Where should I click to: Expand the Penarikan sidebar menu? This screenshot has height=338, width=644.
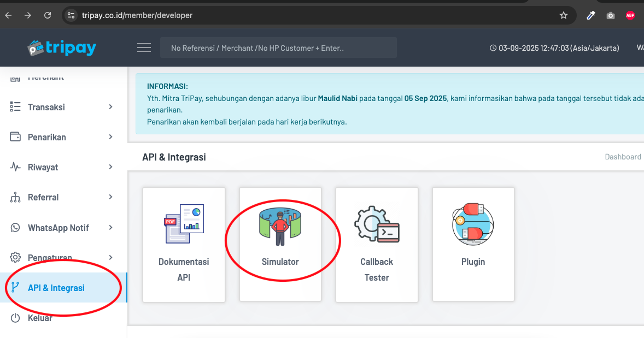click(47, 137)
